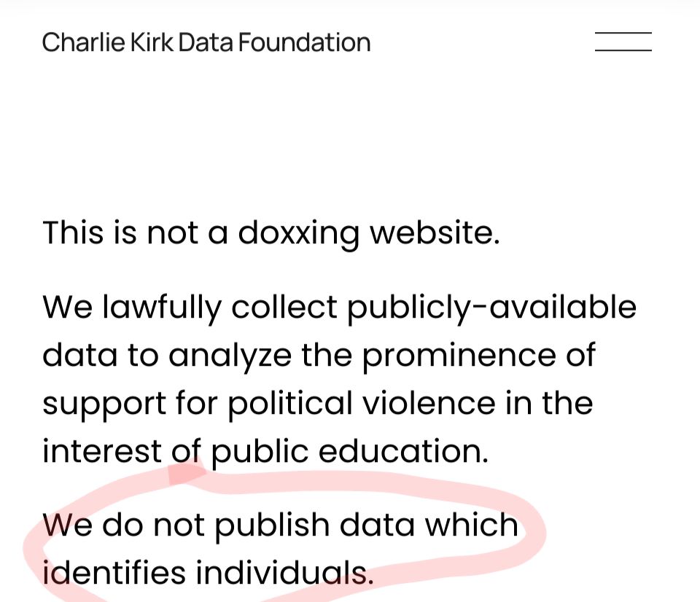
Task: Click the word Charlie in header
Action: tap(83, 42)
